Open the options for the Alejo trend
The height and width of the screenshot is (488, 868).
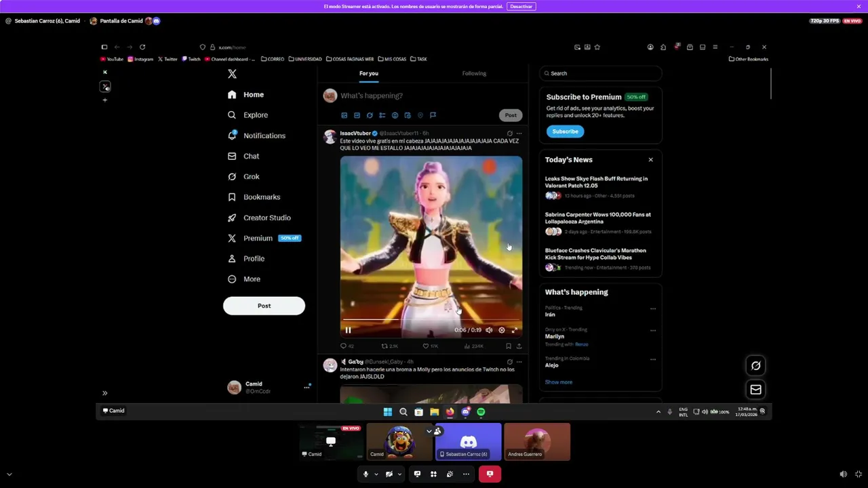653,359
